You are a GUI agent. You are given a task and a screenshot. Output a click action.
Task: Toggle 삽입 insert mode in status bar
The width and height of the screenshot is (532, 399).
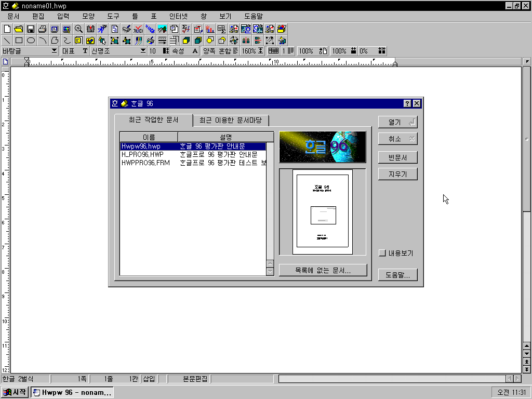[149, 379]
